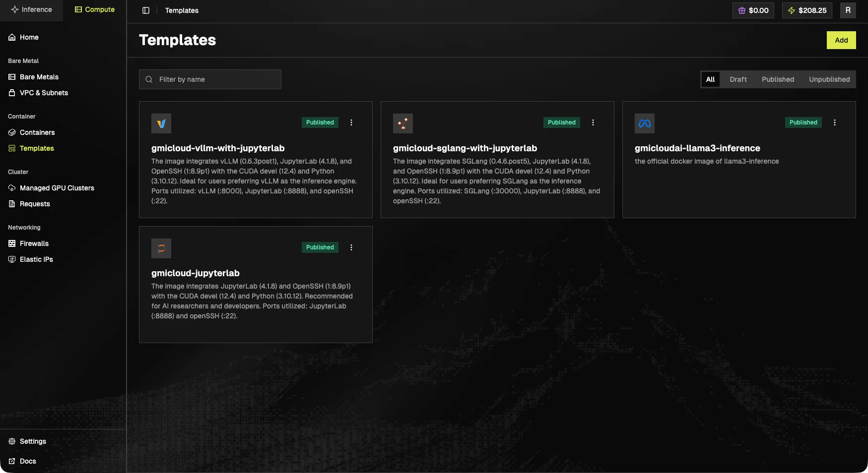Click the $208.25 balance button
This screenshot has height=473, width=868.
tap(807, 10)
